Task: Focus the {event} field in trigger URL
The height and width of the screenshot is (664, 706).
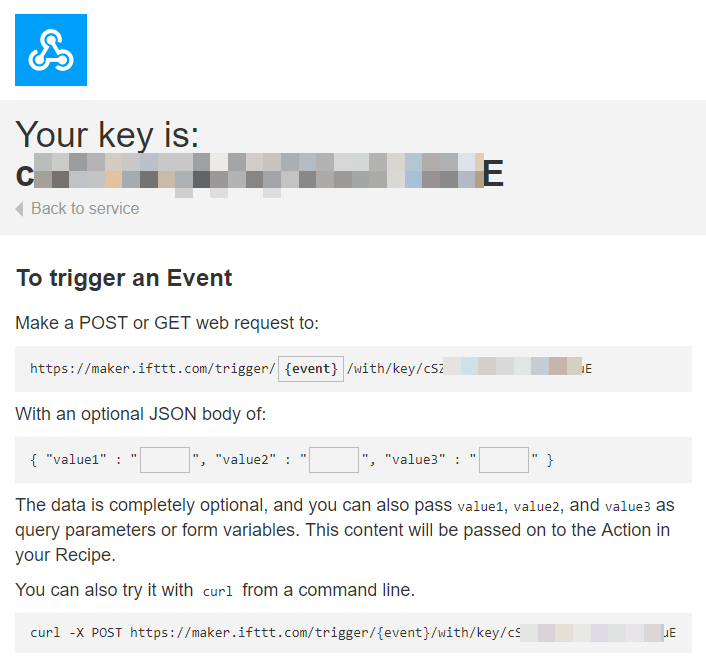Action: 311,368
